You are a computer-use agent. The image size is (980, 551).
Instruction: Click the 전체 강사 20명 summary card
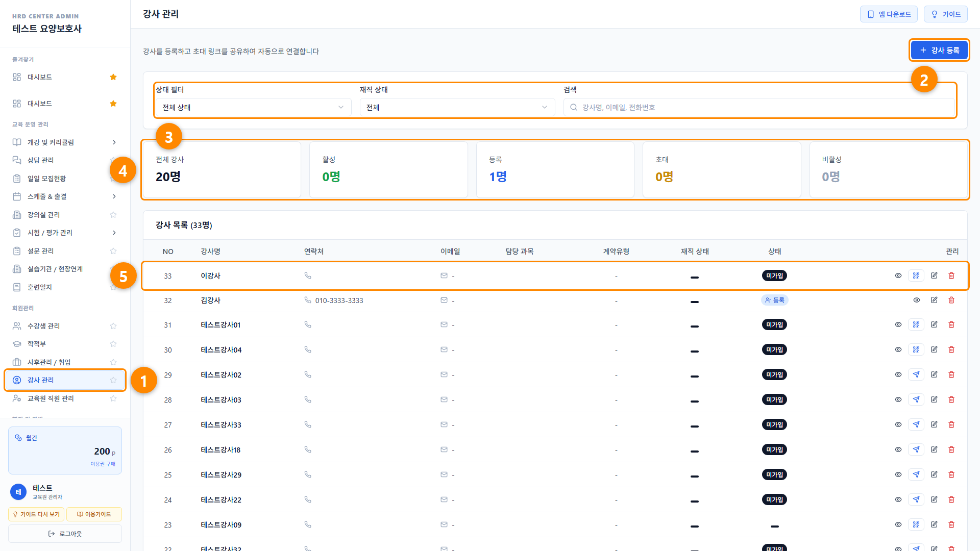[222, 170]
